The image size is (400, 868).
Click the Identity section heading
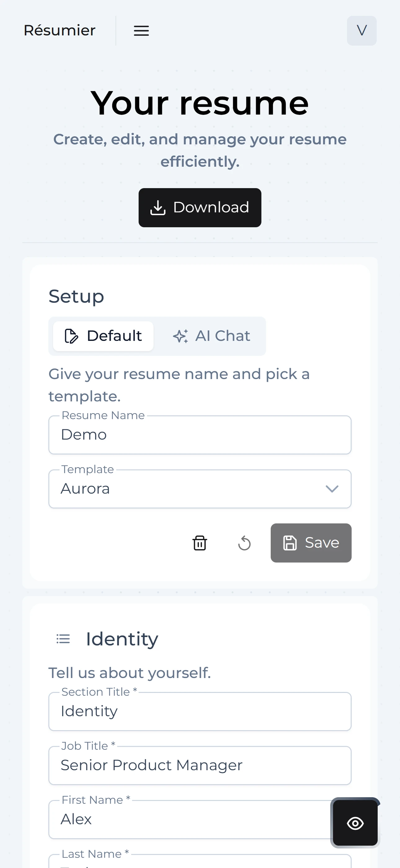[x=122, y=639]
